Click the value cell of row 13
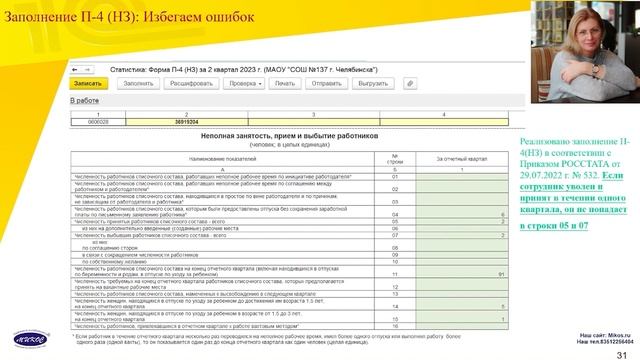The height and width of the screenshot is (360, 640). click(x=462, y=294)
